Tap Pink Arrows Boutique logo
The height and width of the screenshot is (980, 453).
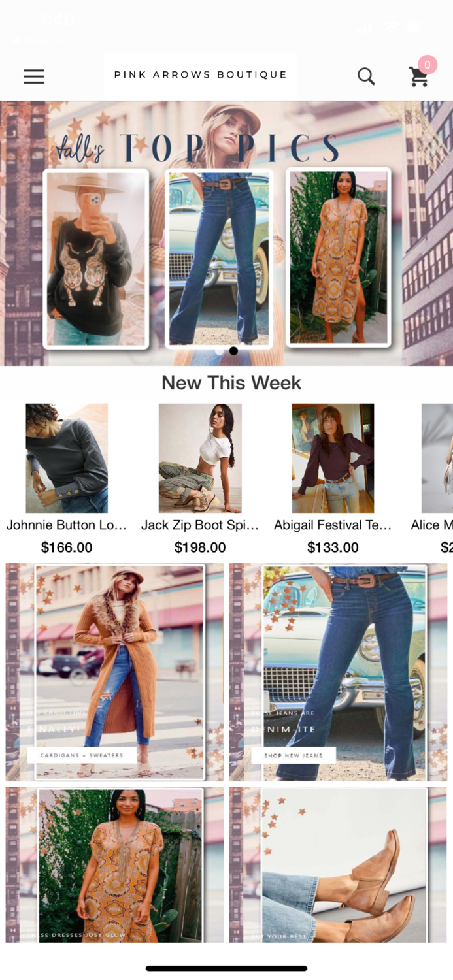[x=200, y=75]
